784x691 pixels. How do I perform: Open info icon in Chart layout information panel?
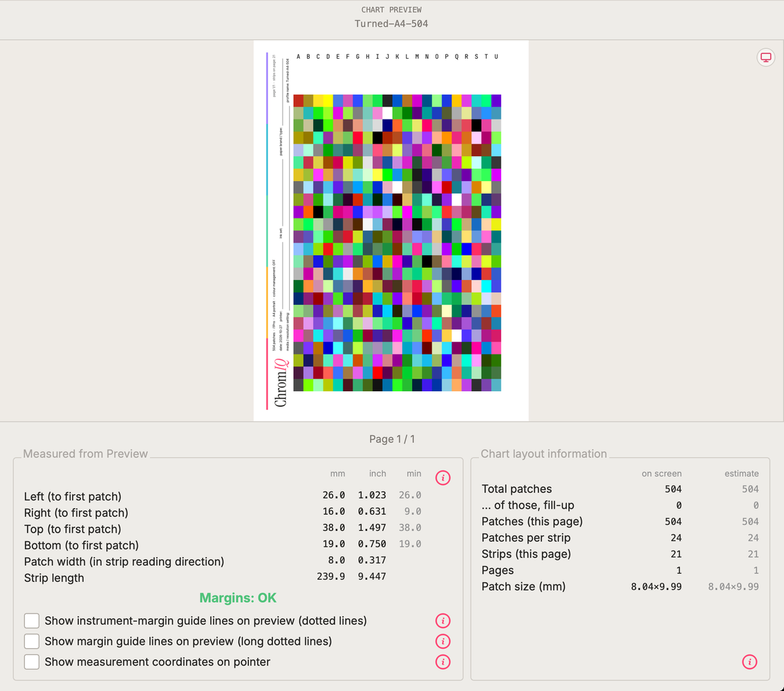coord(749,662)
